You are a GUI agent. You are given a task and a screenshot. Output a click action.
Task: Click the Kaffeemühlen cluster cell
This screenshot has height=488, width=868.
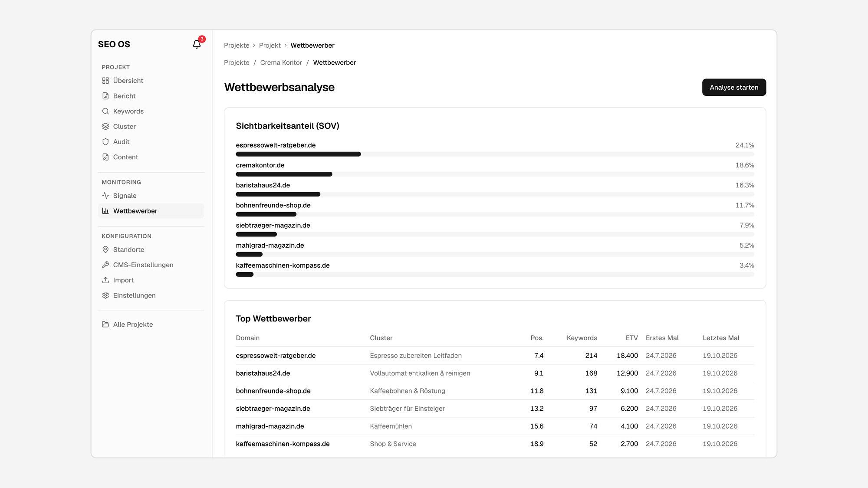tap(391, 426)
